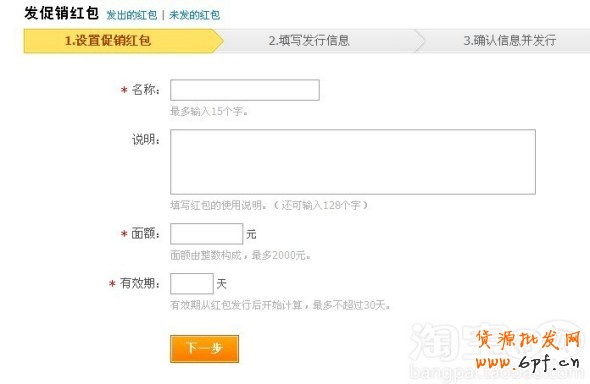Click the 说明 field label
This screenshot has height=384, width=590.
(x=146, y=140)
